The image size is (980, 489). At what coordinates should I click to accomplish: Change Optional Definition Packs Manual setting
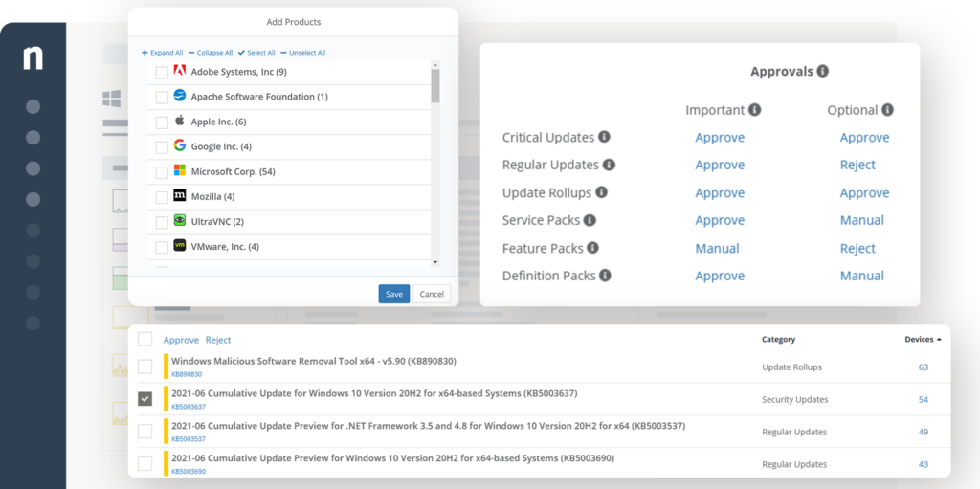tap(862, 276)
